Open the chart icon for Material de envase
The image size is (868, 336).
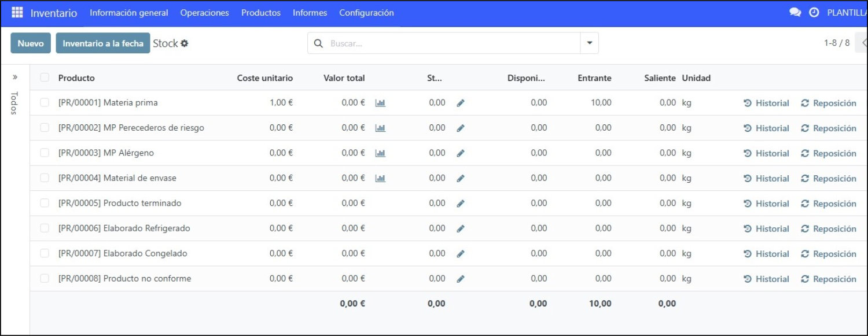(x=380, y=178)
